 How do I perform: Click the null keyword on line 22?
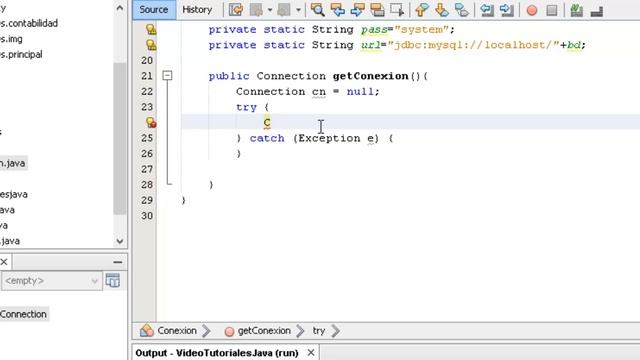coord(360,91)
